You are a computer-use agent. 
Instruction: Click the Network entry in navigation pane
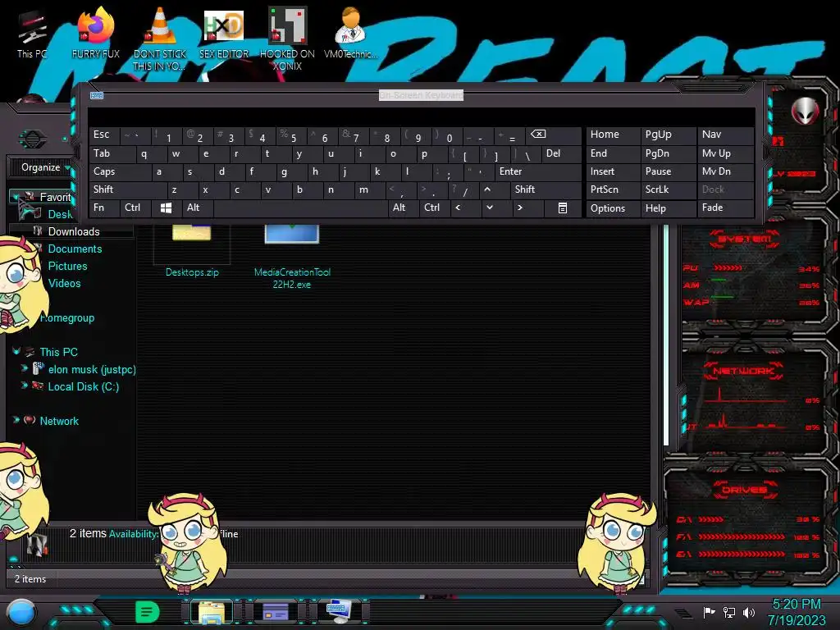tap(59, 421)
